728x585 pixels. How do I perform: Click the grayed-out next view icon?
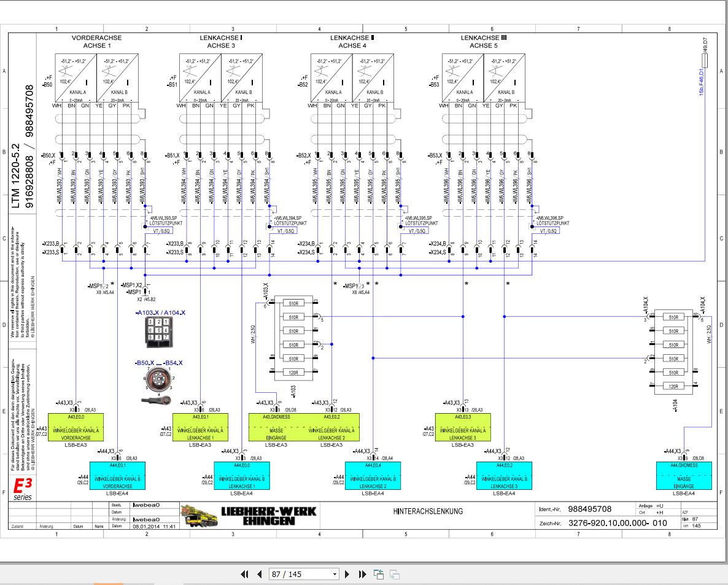click(x=395, y=575)
